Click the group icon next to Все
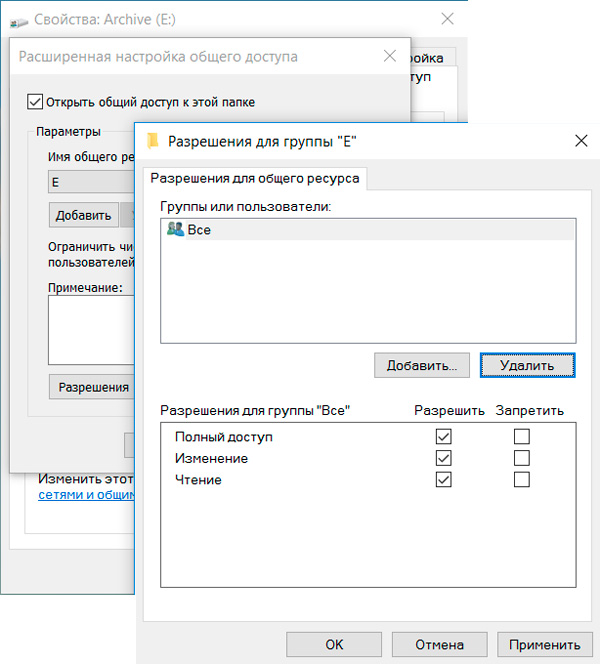The height and width of the screenshot is (664, 600). tap(175, 229)
